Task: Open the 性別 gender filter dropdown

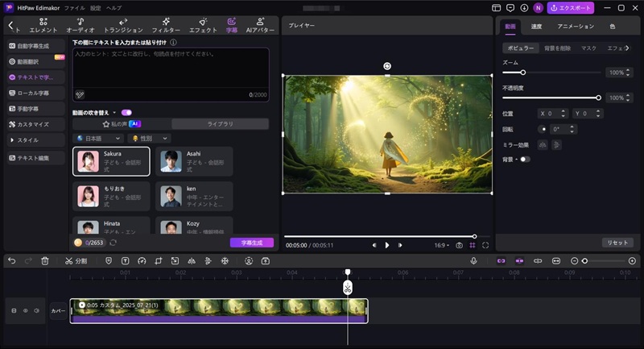Action: point(150,139)
